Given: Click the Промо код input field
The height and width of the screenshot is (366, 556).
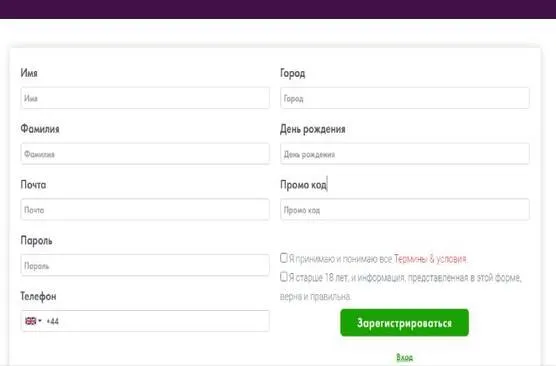Looking at the screenshot, I should 405,210.
